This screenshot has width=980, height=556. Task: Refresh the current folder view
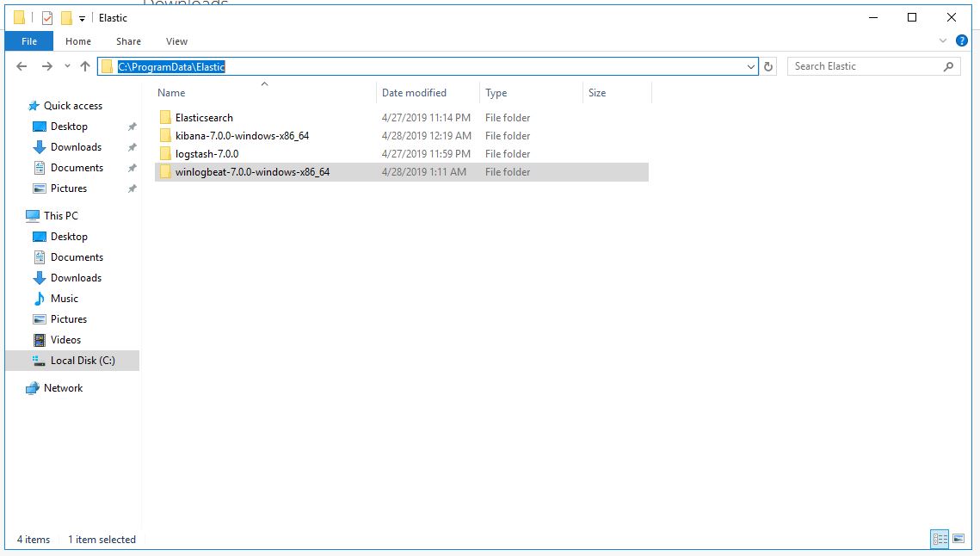click(x=768, y=67)
